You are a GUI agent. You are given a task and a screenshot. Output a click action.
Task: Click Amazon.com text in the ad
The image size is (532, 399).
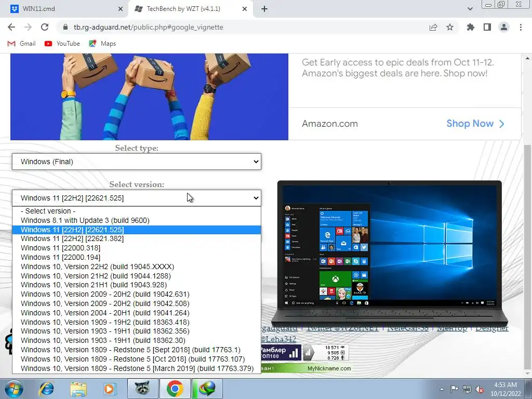(x=330, y=124)
